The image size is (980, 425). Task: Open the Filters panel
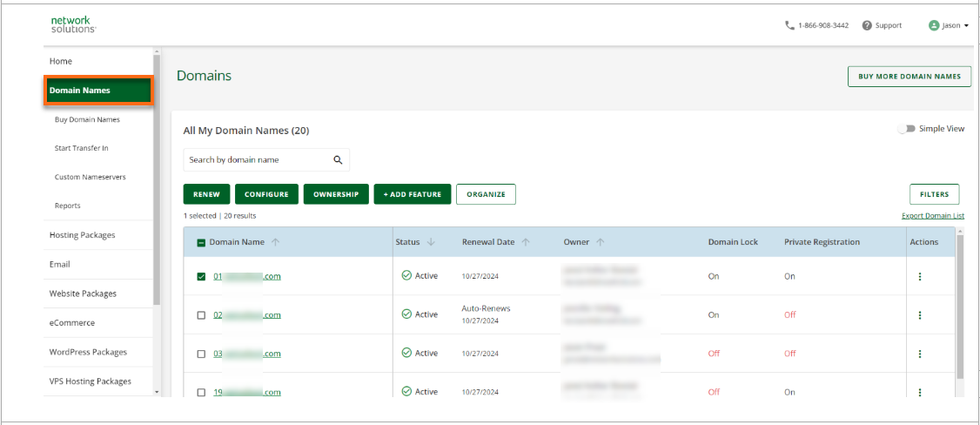pos(934,194)
